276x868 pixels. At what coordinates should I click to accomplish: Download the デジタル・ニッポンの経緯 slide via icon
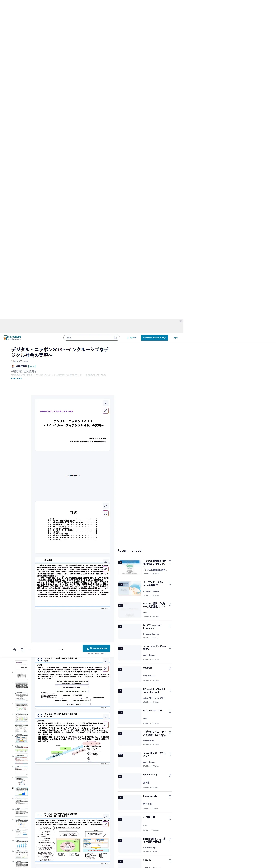tap(106, 817)
